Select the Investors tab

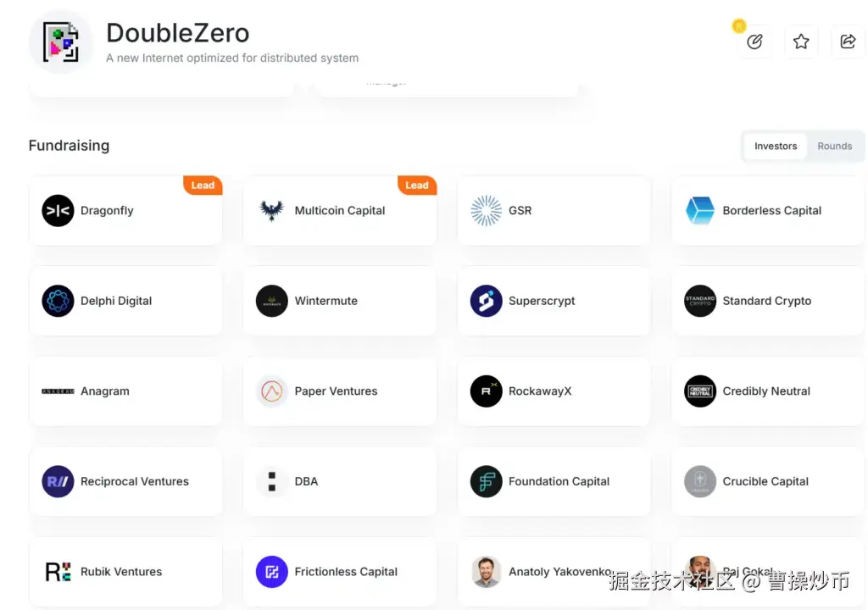coord(775,146)
